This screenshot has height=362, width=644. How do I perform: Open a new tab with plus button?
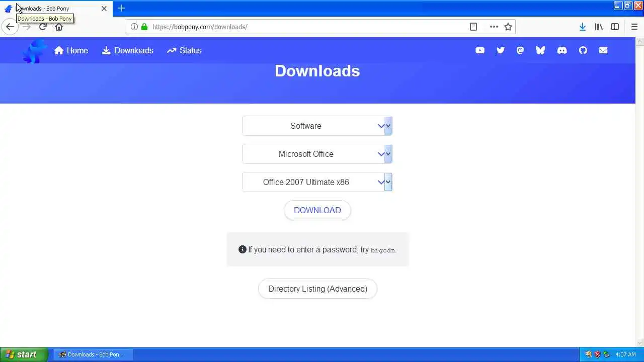(121, 8)
